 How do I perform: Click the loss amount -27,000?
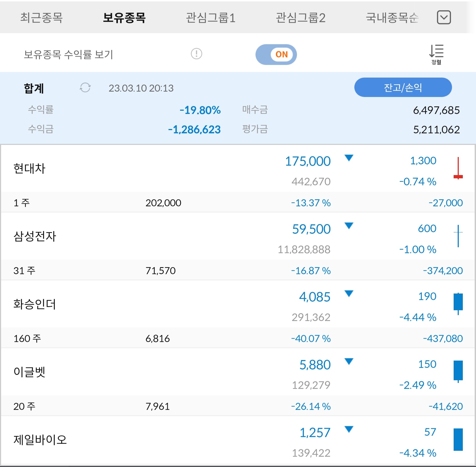446,203
